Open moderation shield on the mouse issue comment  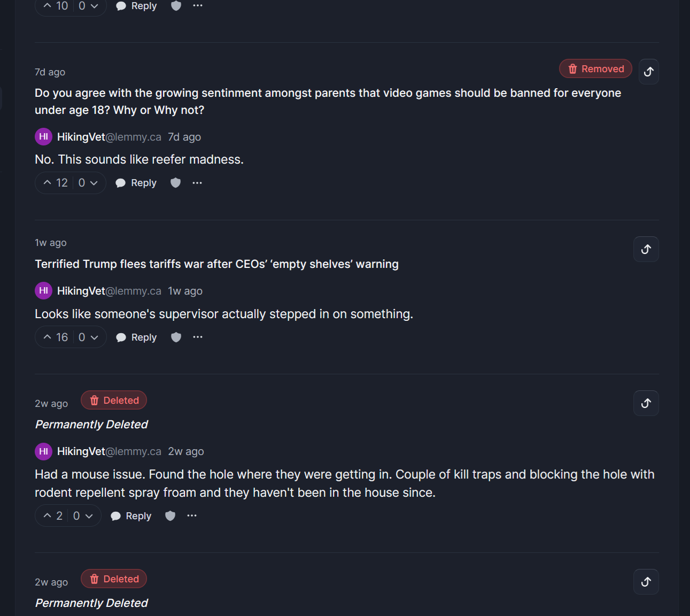pos(170,515)
